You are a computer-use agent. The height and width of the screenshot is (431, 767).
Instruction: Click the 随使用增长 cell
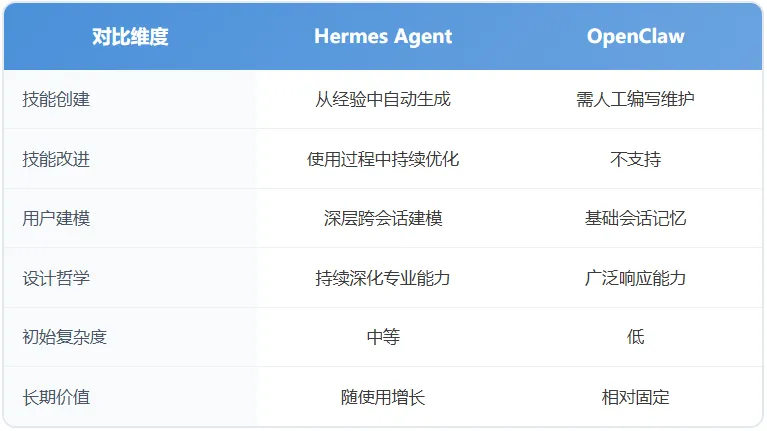tap(383, 397)
